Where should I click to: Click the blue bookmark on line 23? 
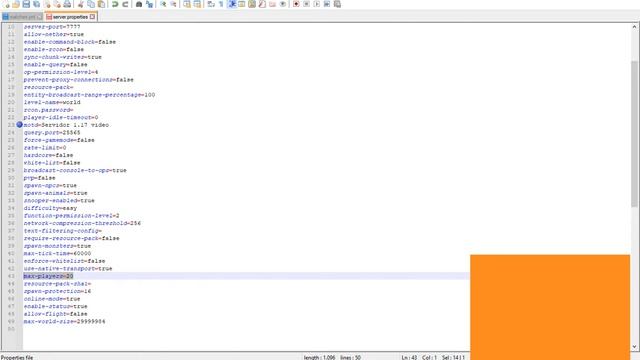click(x=19, y=124)
